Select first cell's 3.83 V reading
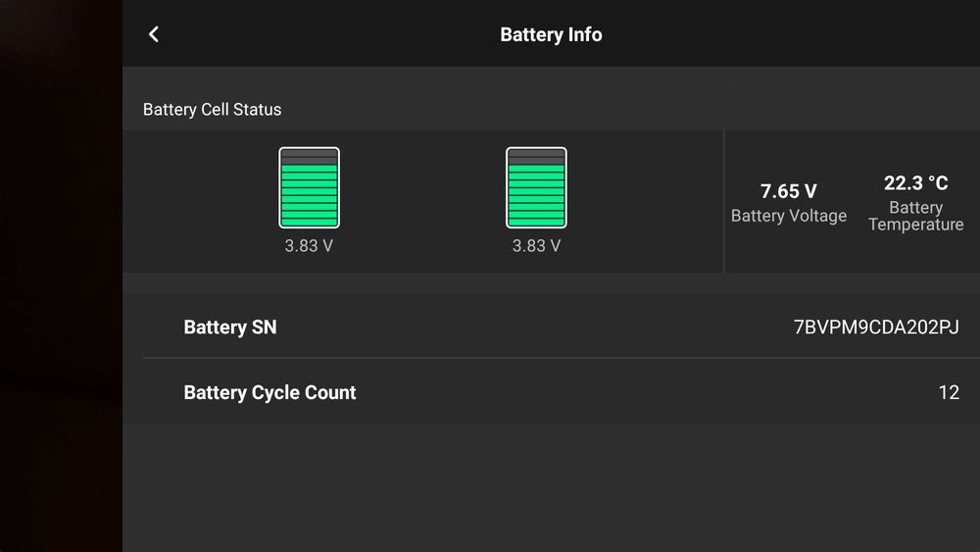Viewport: 980px width, 552px height. pyautogui.click(x=309, y=246)
